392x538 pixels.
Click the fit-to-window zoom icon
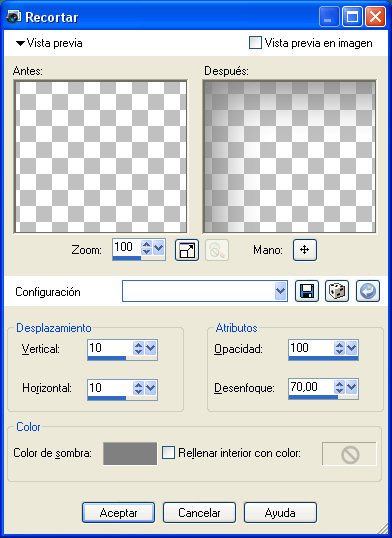(187, 250)
